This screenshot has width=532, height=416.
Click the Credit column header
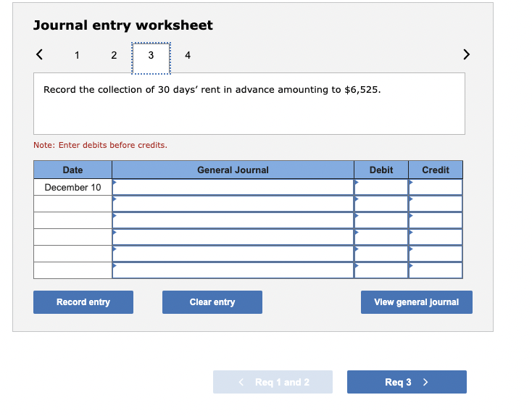click(x=436, y=170)
